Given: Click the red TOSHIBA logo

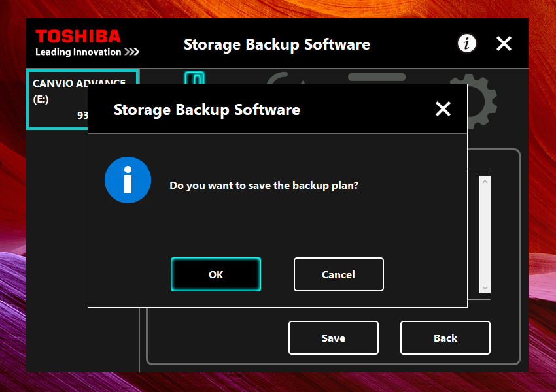Looking at the screenshot, I should pos(78,37).
